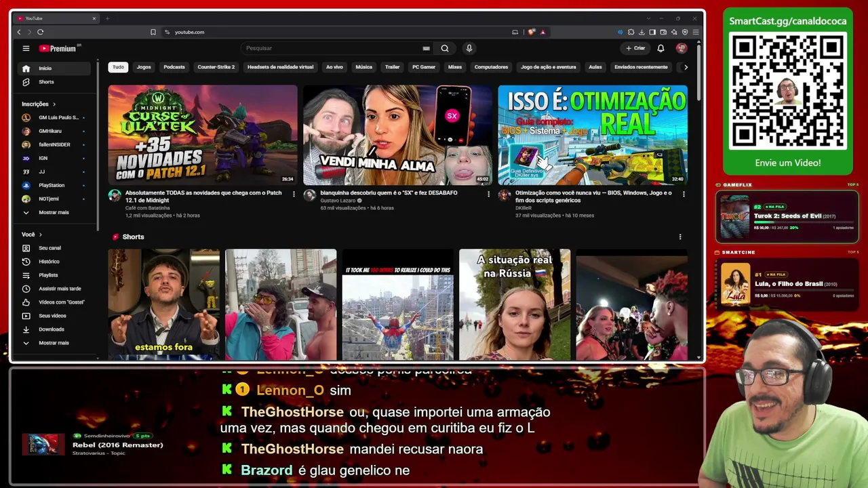Click the YouTube search input field
This screenshot has height=488, width=868.
(x=332, y=48)
